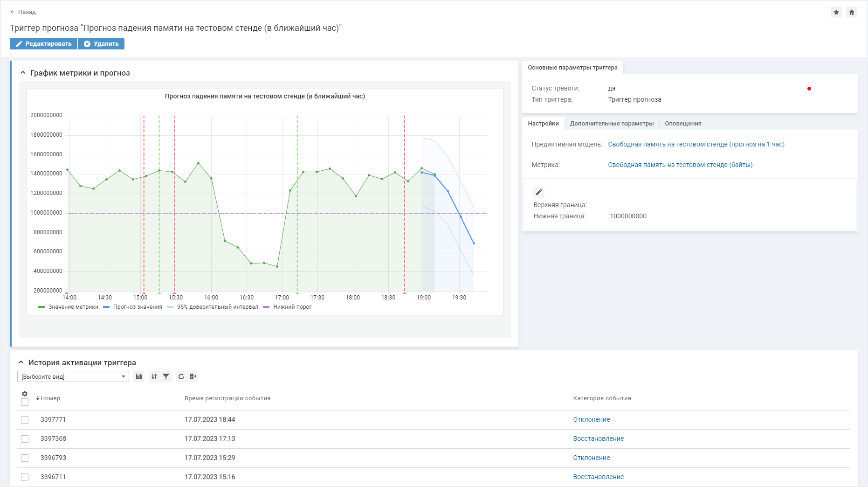868x487 pixels.
Task: Select the 17.07.2023 15:29 timestamp cell
Action: 210,458
